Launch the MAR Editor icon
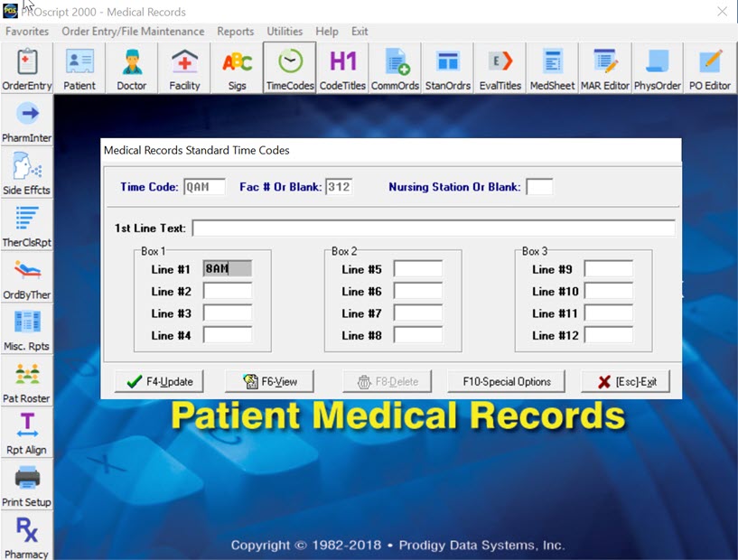Viewport: 738px width, 560px height. pos(604,68)
